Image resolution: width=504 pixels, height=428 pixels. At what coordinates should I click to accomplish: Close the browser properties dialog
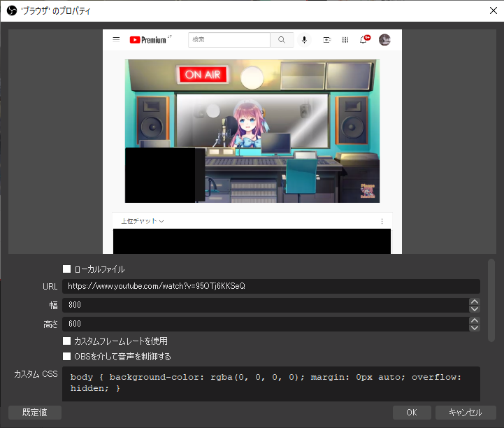click(x=494, y=10)
